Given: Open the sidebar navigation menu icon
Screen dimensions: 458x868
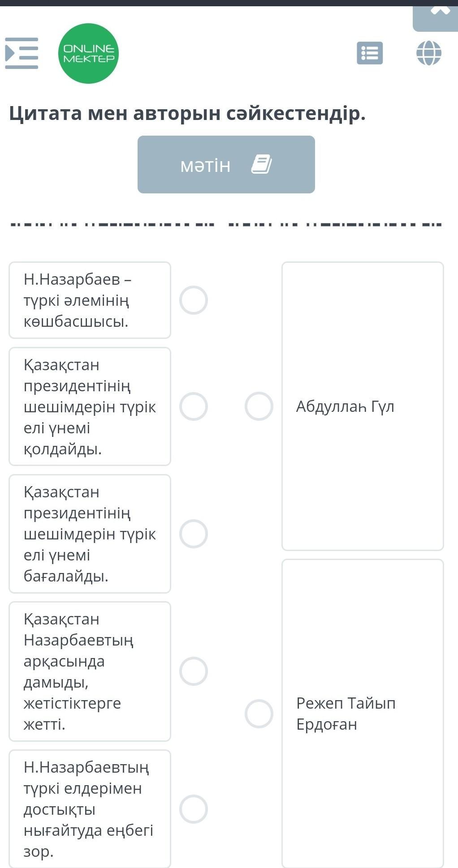Looking at the screenshot, I should tap(22, 53).
